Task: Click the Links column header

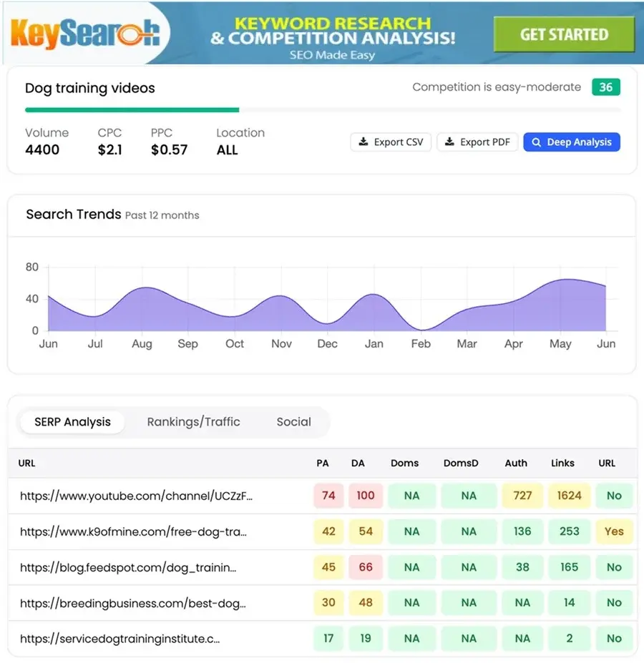Action: pyautogui.click(x=562, y=463)
